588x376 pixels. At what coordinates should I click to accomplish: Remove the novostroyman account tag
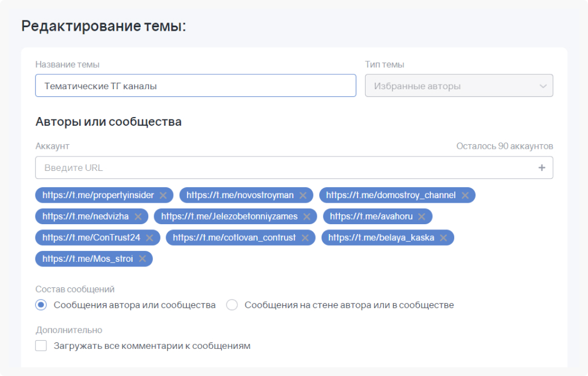[x=303, y=195]
